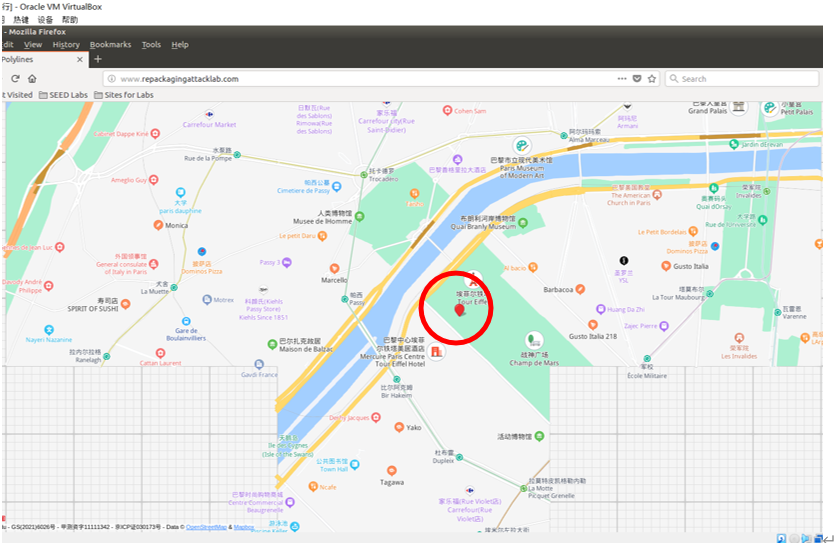Viewport: 836px width, 543px height.
Task: Click the Carrefour Market label
Action: tap(209, 124)
